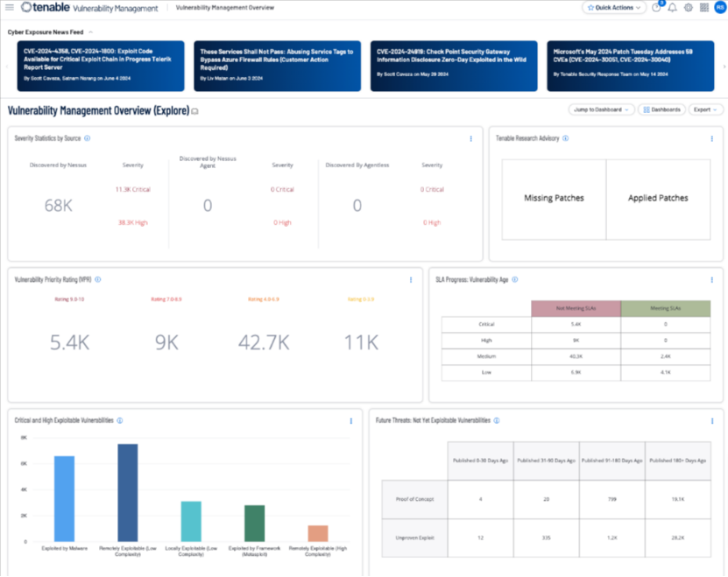Click Unproven Exploit 28.2K cell
This screenshot has width=728, height=577.
pos(678,538)
